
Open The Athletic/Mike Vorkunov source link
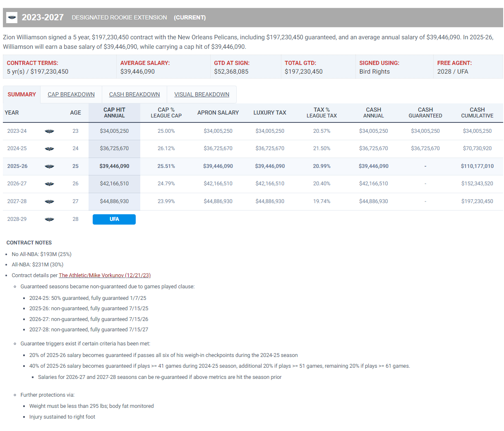(x=105, y=275)
